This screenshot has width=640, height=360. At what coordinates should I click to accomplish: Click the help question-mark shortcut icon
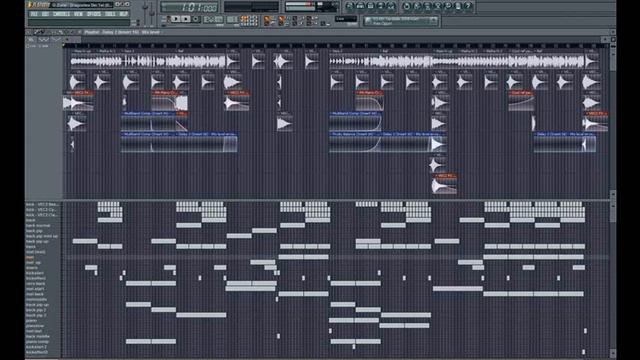click(x=468, y=6)
